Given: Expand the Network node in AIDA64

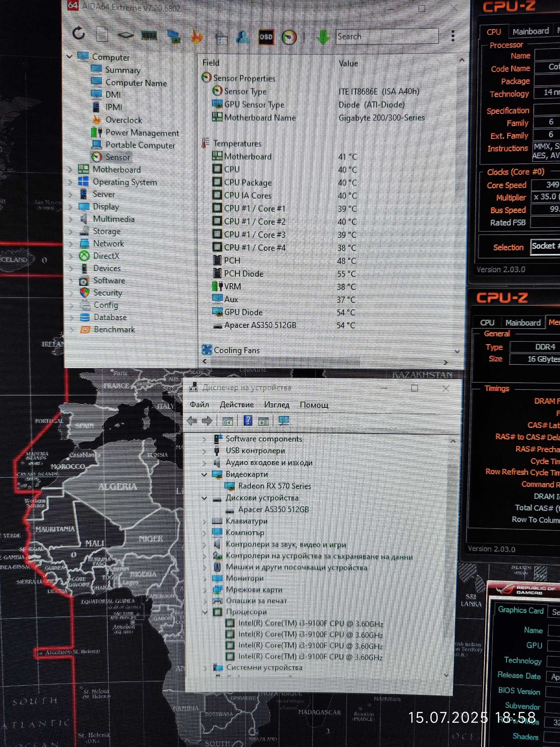Looking at the screenshot, I should point(71,243).
